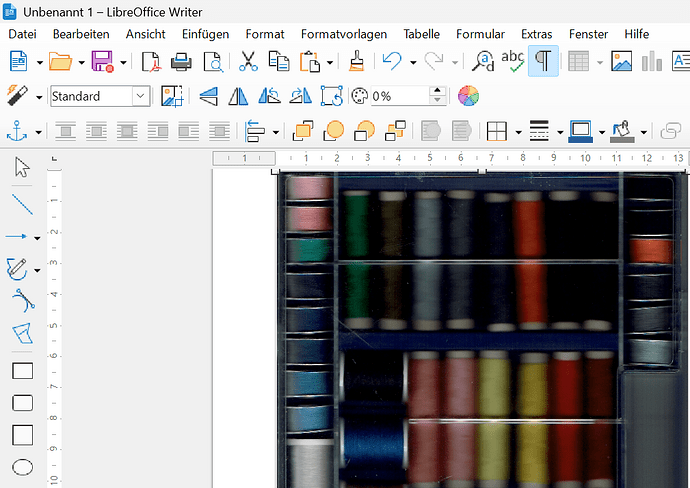The height and width of the screenshot is (488, 690).
Task: Select the diagonal line drawing tool
Action: (22, 204)
